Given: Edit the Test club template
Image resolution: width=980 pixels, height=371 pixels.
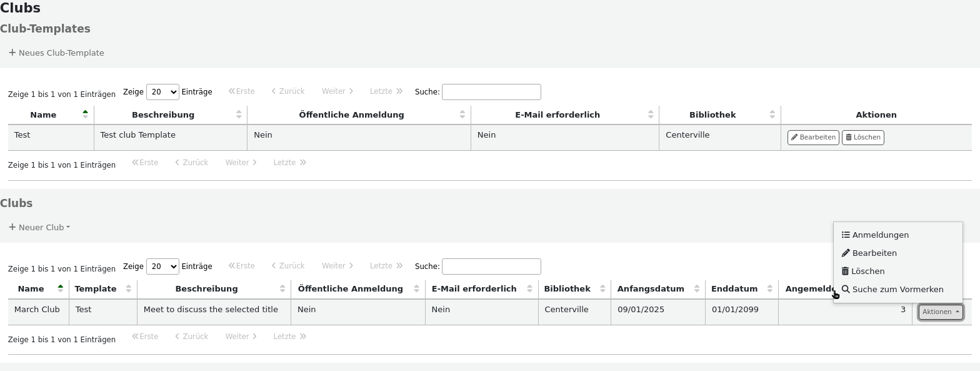Looking at the screenshot, I should tap(812, 137).
